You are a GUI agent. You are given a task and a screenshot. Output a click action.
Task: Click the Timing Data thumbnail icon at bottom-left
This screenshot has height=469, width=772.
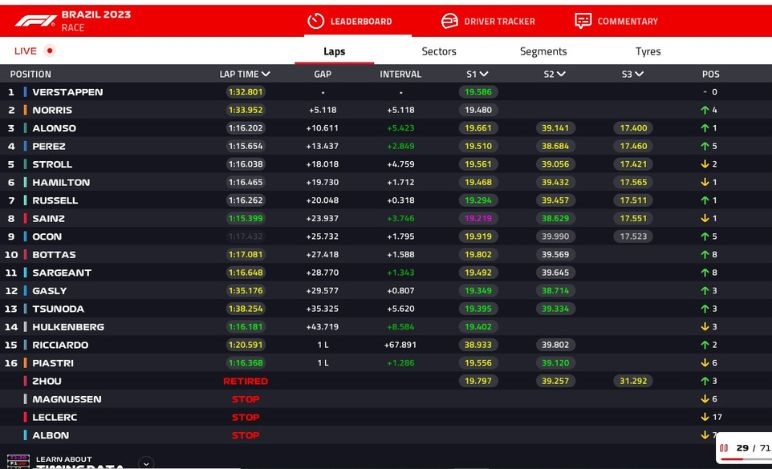(18, 461)
